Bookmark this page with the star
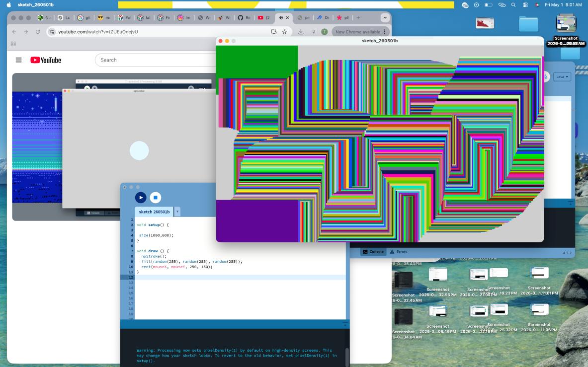The height and width of the screenshot is (367, 588). point(285,32)
